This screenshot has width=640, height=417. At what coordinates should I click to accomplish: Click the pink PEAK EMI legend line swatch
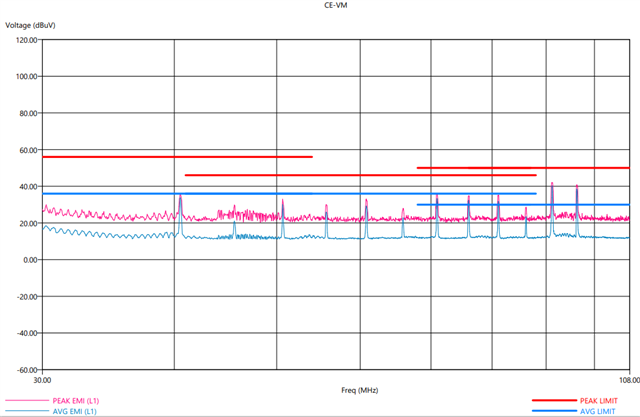[27, 401]
